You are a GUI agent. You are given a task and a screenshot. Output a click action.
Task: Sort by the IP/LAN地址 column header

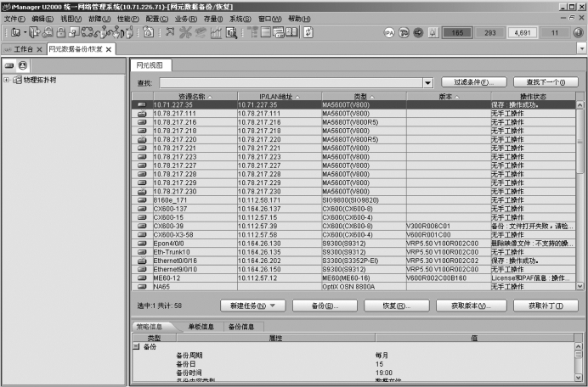point(280,96)
